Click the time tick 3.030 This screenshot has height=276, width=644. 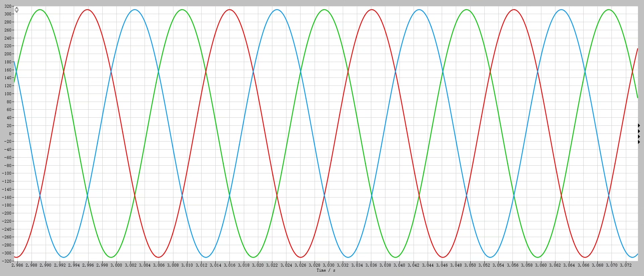[329, 265]
